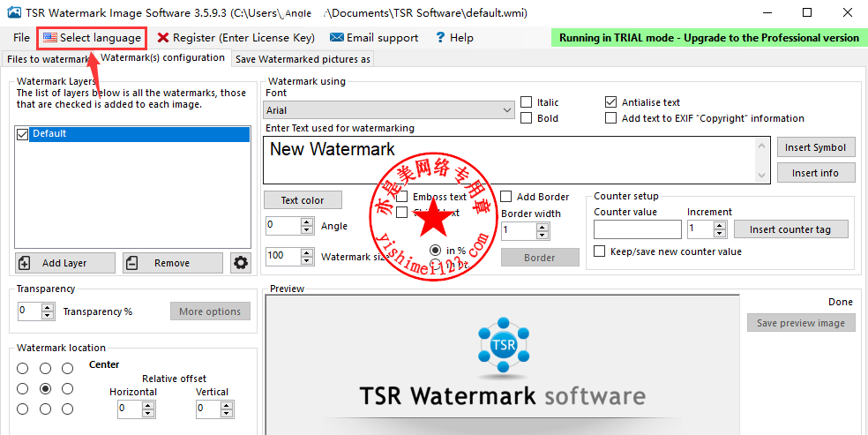Select the Center watermark location radio
The height and width of the screenshot is (435, 868).
click(45, 388)
